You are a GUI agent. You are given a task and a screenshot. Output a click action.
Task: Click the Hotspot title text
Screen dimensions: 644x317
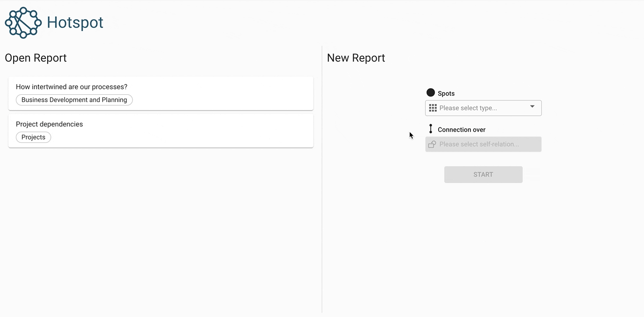click(75, 22)
